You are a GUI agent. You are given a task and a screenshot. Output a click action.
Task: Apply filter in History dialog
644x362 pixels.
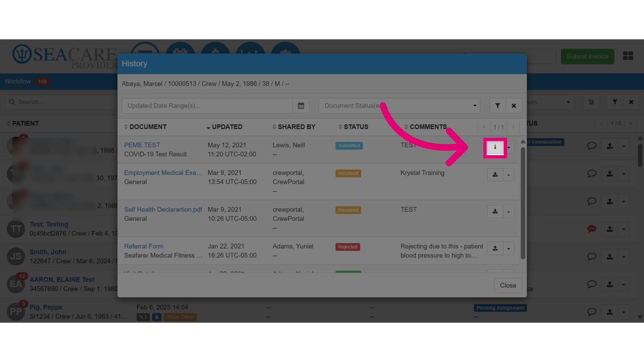pos(497,106)
